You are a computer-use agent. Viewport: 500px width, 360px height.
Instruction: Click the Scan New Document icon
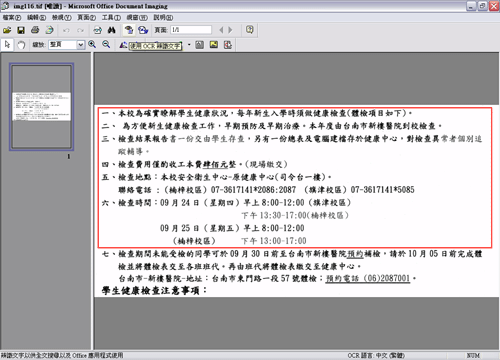click(50, 30)
